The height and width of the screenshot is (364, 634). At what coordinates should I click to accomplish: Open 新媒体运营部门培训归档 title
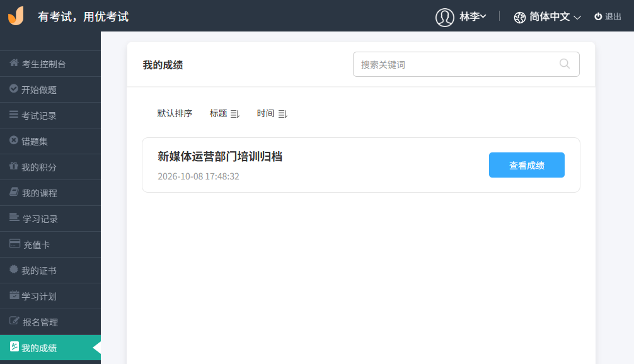pos(220,156)
